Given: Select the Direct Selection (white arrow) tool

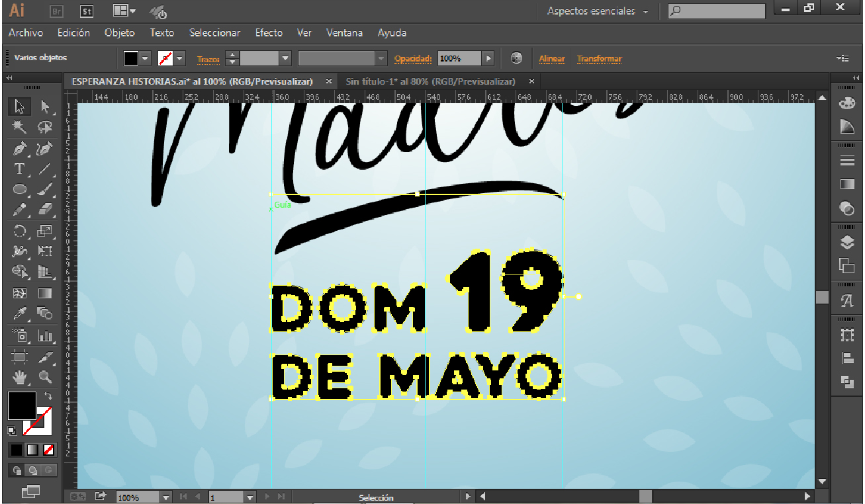Looking at the screenshot, I should [x=45, y=106].
